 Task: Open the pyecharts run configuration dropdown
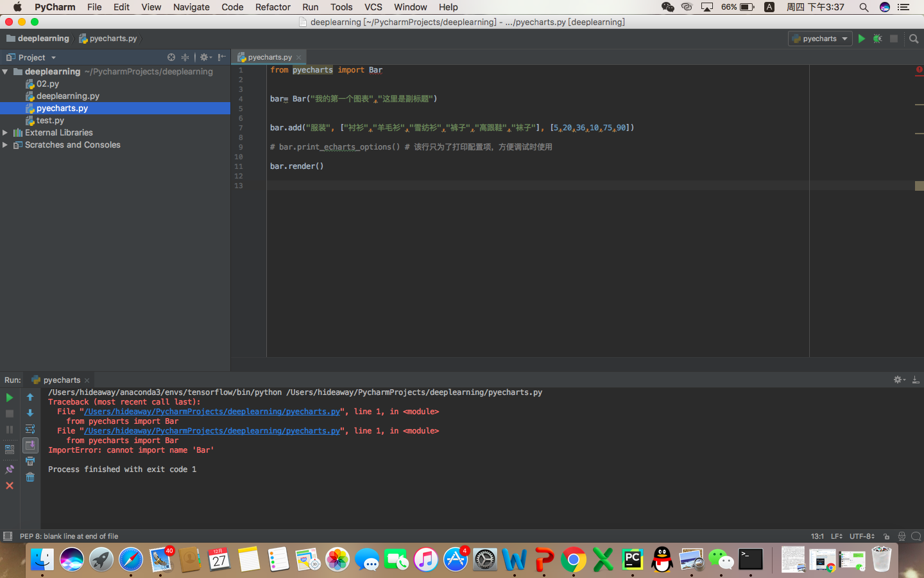tap(819, 39)
